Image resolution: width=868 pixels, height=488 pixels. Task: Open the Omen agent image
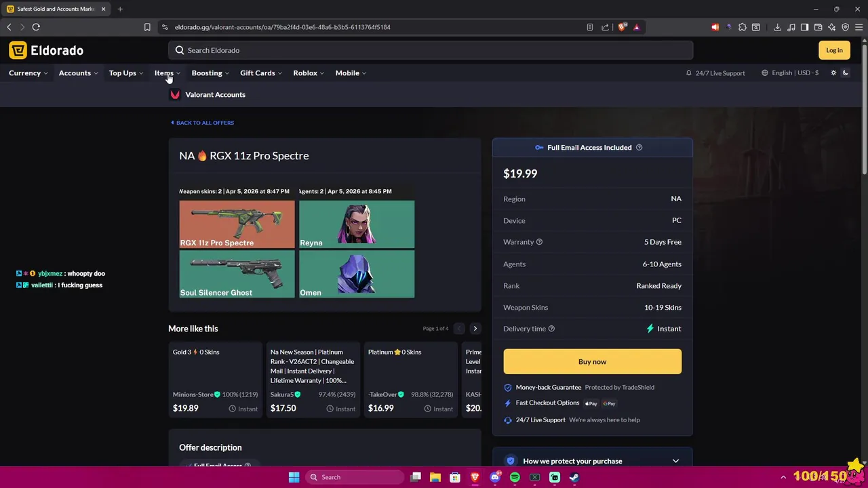(x=357, y=274)
